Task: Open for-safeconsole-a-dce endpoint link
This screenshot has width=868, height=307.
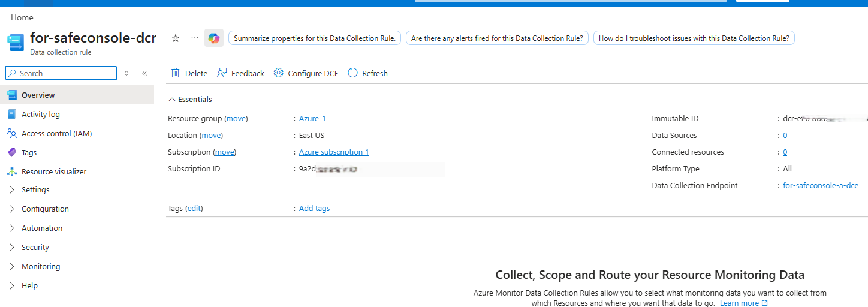Action: click(821, 185)
